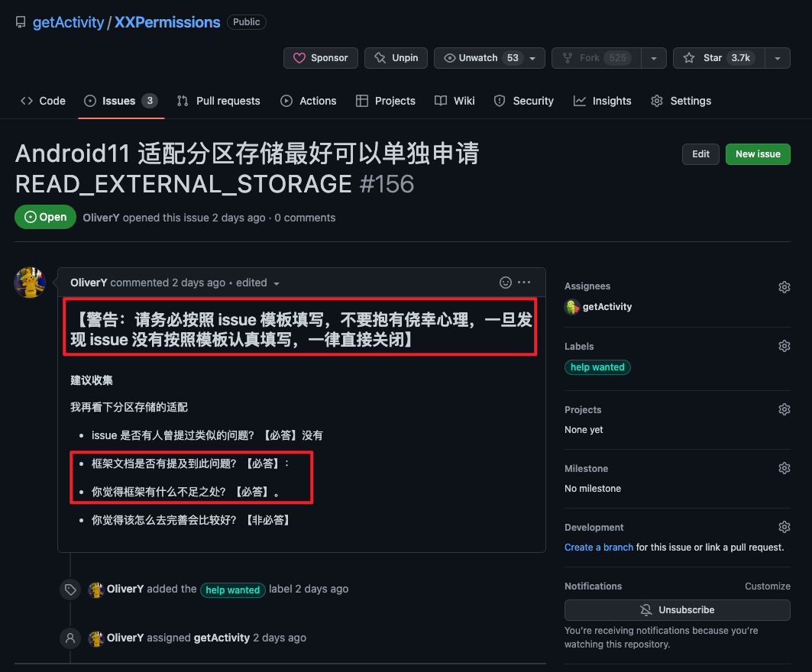This screenshot has width=812, height=672.
Task: Open the Projects gear settings in the sidebar
Action: click(784, 409)
